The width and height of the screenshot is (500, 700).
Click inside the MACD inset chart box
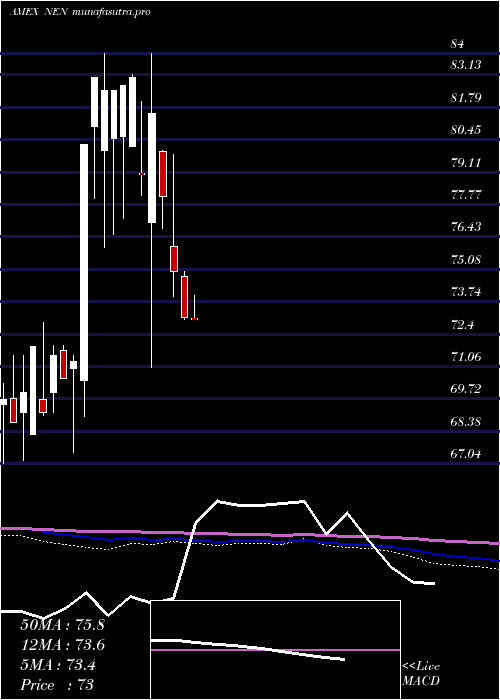coord(275,650)
